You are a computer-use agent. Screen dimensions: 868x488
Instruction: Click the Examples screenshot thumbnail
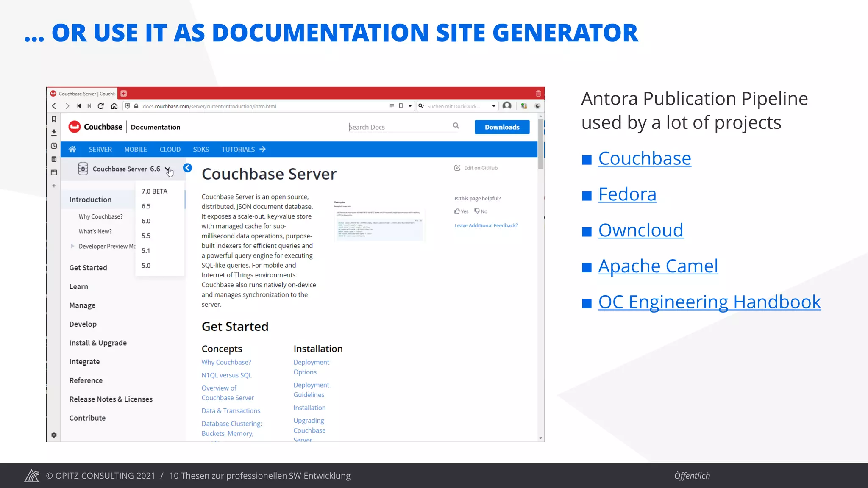(x=379, y=220)
